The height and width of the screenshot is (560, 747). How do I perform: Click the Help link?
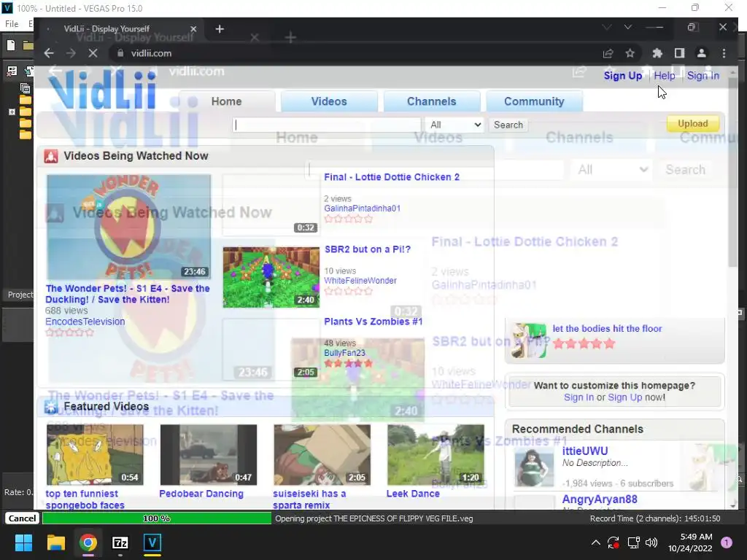pos(664,76)
